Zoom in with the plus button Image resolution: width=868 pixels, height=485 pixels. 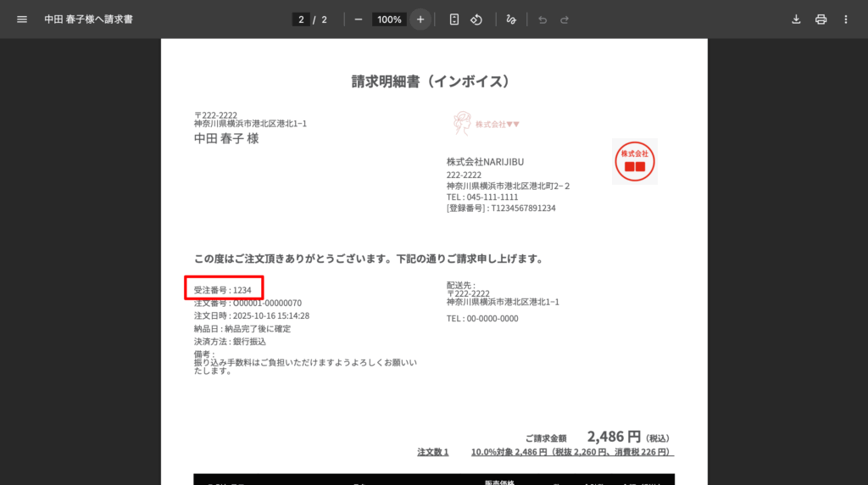(420, 20)
